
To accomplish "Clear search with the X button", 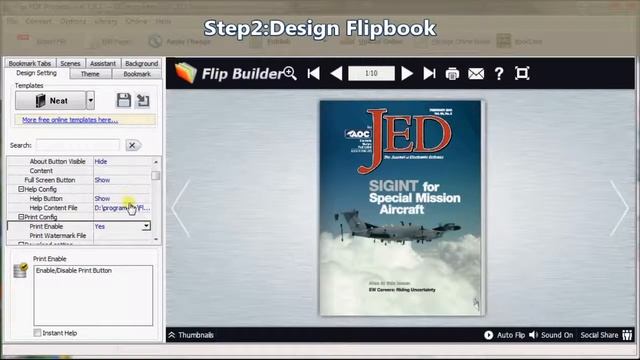I will point(132,145).
